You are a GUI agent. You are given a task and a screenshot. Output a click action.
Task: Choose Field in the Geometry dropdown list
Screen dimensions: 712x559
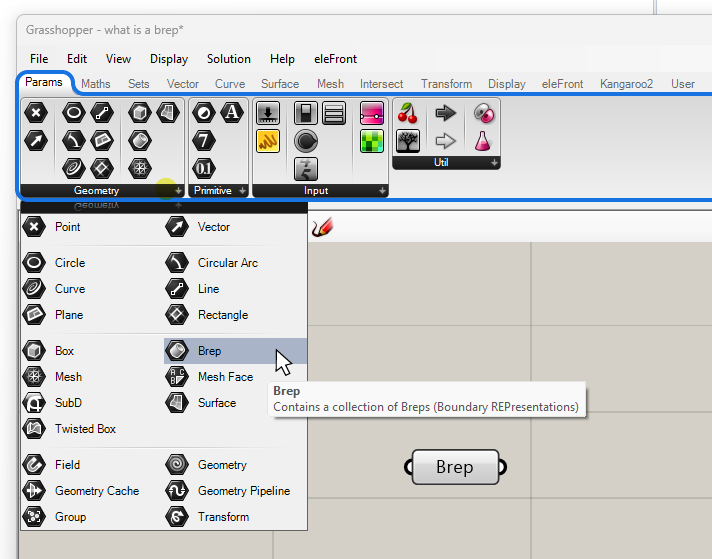pyautogui.click(x=92, y=465)
